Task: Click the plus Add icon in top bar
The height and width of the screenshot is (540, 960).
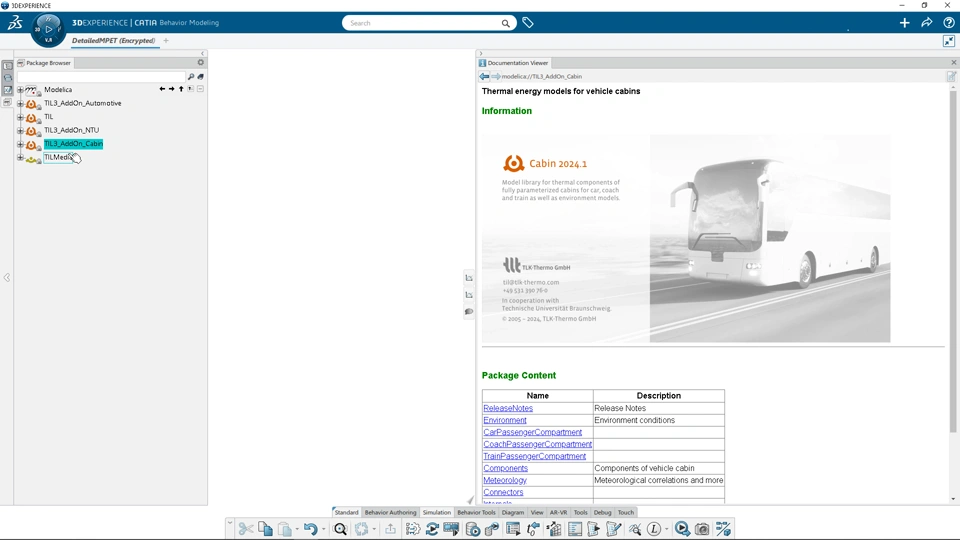Action: tap(904, 23)
